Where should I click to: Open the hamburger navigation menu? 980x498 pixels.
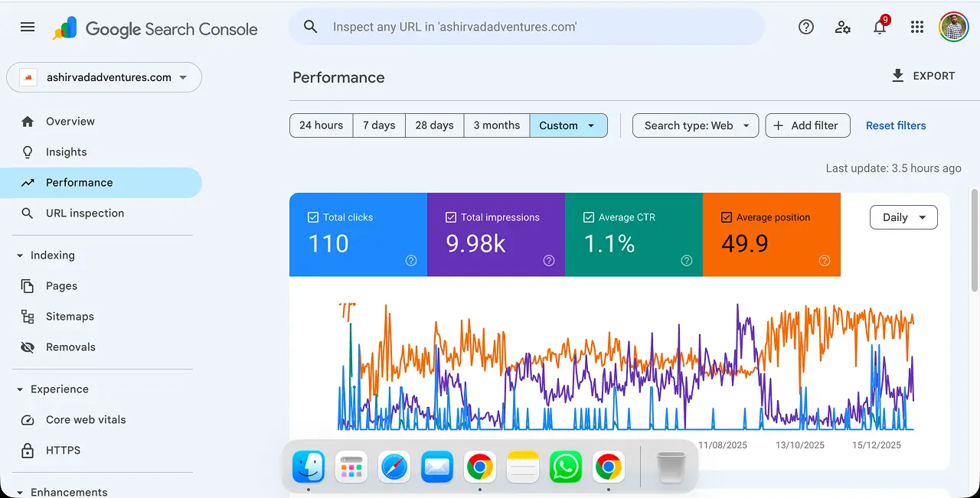28,27
